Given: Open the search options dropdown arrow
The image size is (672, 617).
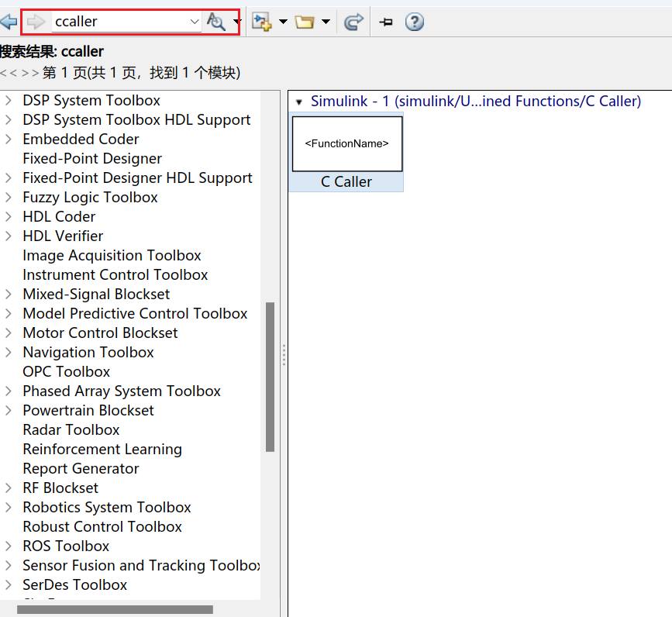Looking at the screenshot, I should click(236, 21).
